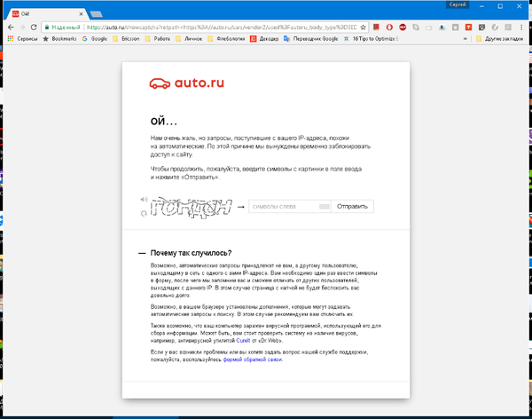This screenshot has height=419, width=532.
Task: Click the address bar URL
Action: pos(222,28)
